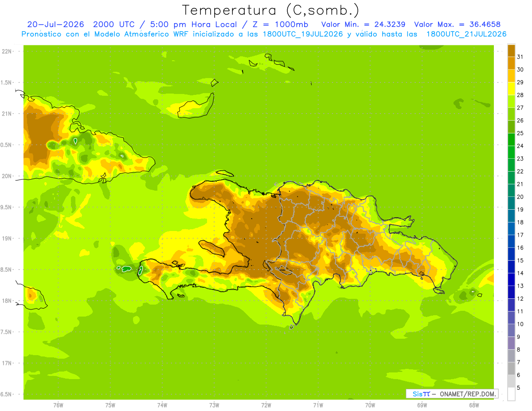Click the "69W" longitude axis label
Viewport: 532px width, 411px height.
pyautogui.click(x=422, y=405)
